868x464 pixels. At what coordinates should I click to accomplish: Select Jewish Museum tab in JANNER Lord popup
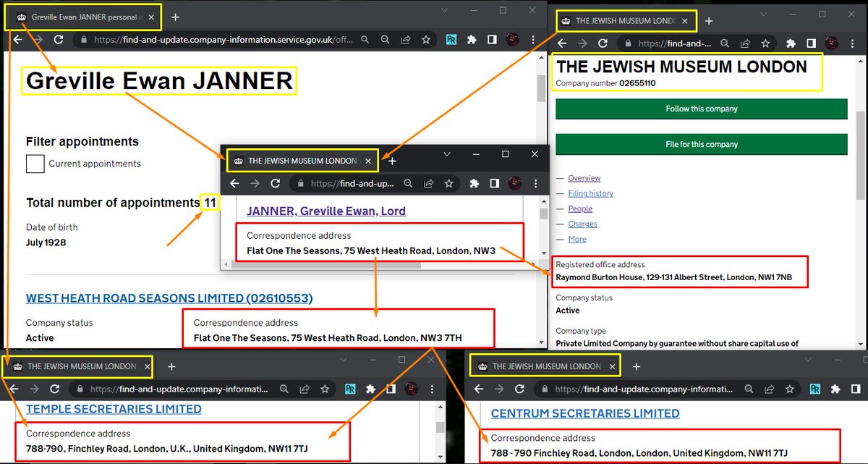coord(302,161)
